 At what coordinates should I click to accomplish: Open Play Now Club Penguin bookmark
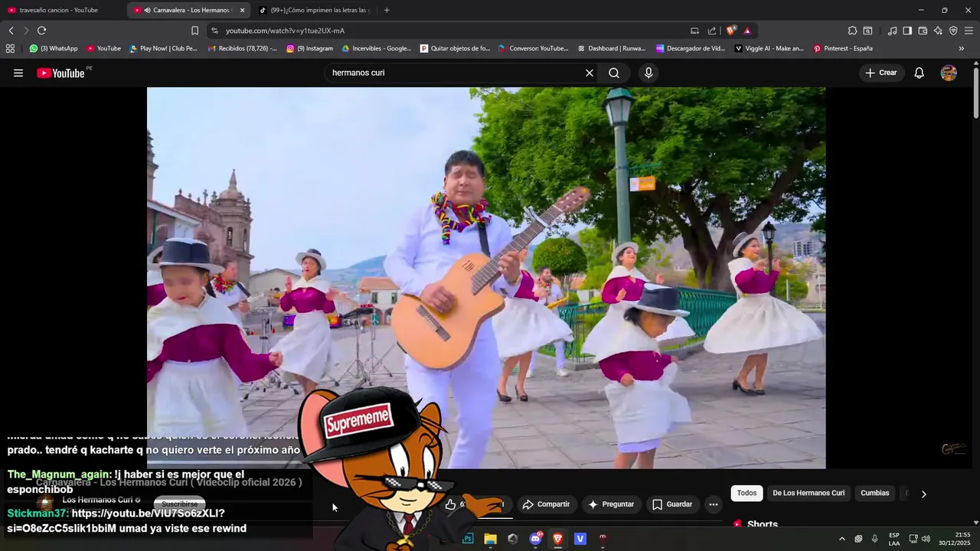pyautogui.click(x=163, y=48)
